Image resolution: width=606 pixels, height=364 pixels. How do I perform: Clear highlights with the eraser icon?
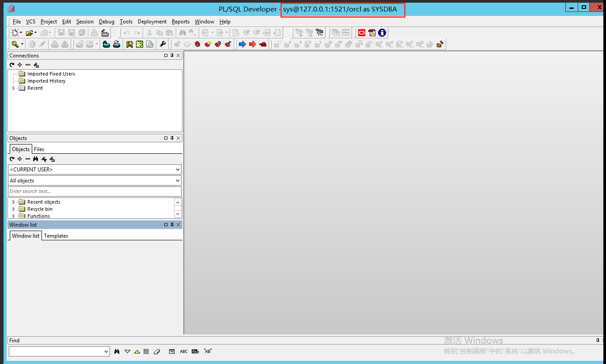tap(156, 352)
